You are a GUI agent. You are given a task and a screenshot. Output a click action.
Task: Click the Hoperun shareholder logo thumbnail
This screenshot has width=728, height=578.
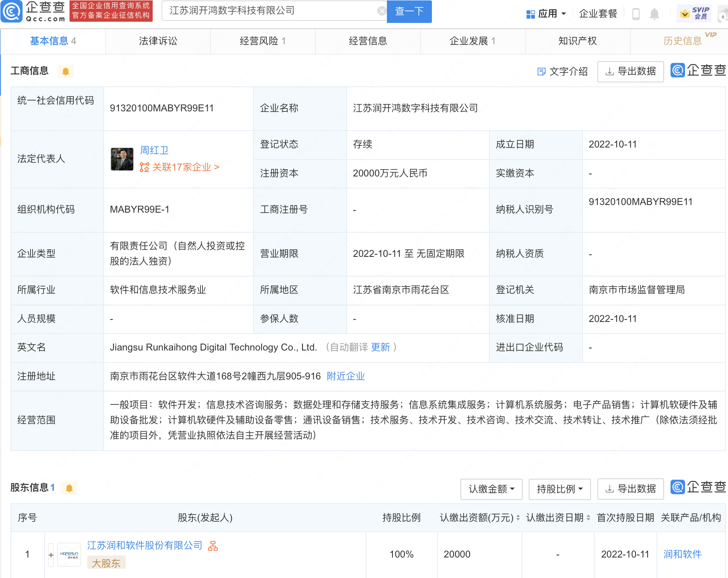pyautogui.click(x=69, y=555)
